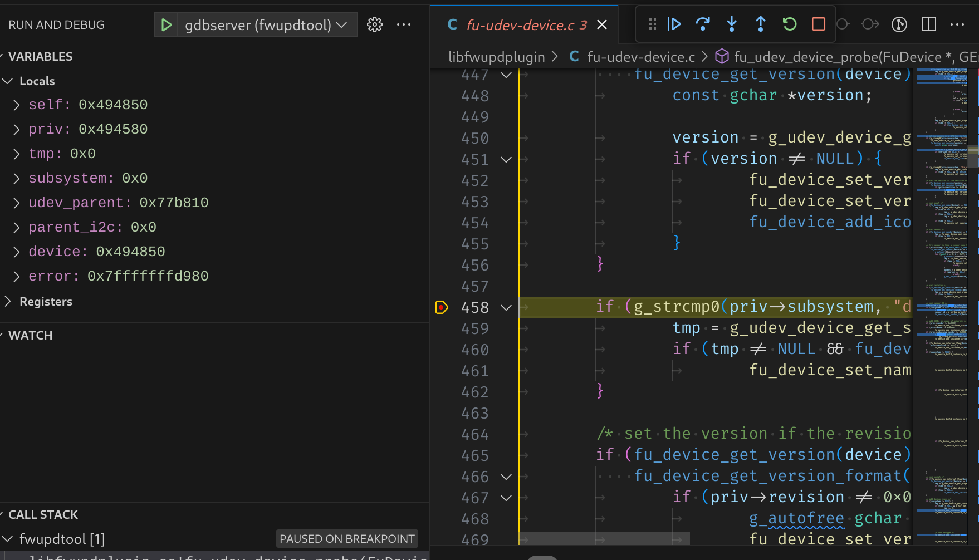Viewport: 979px width, 560px height.
Task: Click the Split Editor icon
Action: (x=929, y=24)
